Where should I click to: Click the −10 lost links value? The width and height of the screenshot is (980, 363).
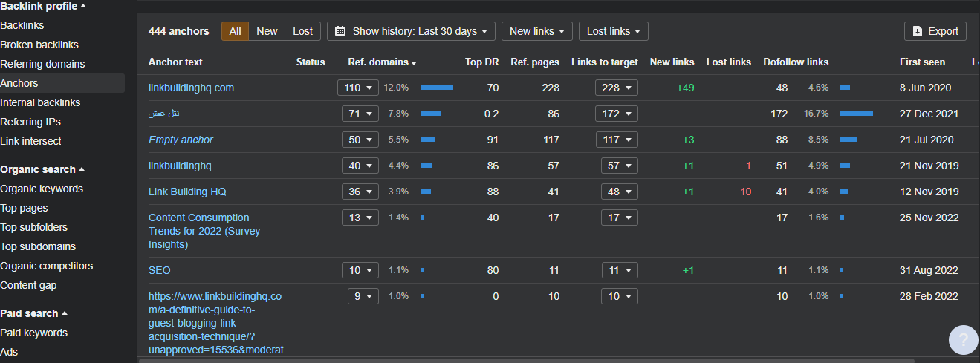click(x=742, y=192)
